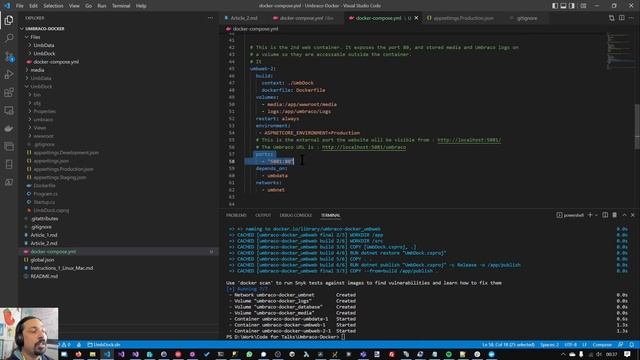640x360 pixels.
Task: Open global.json in explorer
Action: coord(42,260)
